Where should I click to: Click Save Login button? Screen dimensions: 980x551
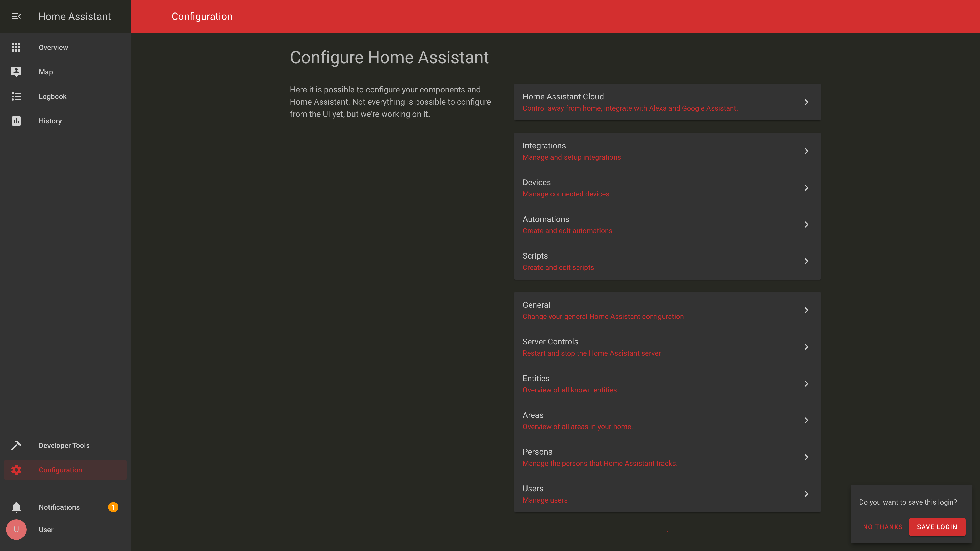click(937, 527)
